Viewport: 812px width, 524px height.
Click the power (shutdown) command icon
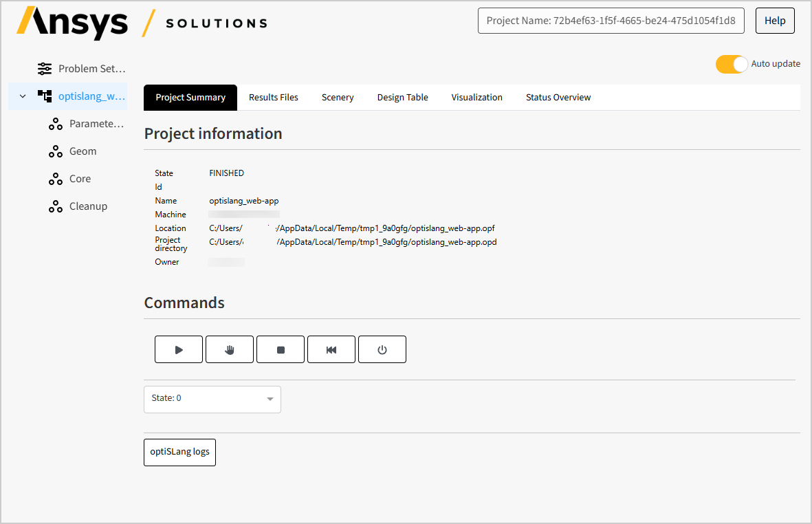(x=382, y=349)
